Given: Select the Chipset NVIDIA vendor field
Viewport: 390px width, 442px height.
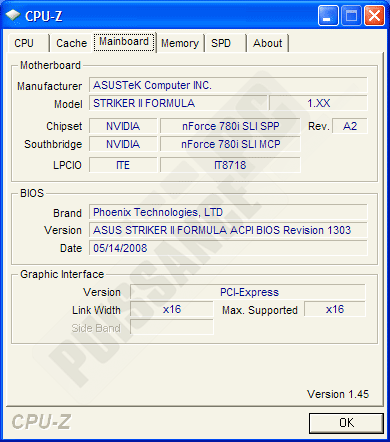Looking at the screenshot, I should [123, 126].
